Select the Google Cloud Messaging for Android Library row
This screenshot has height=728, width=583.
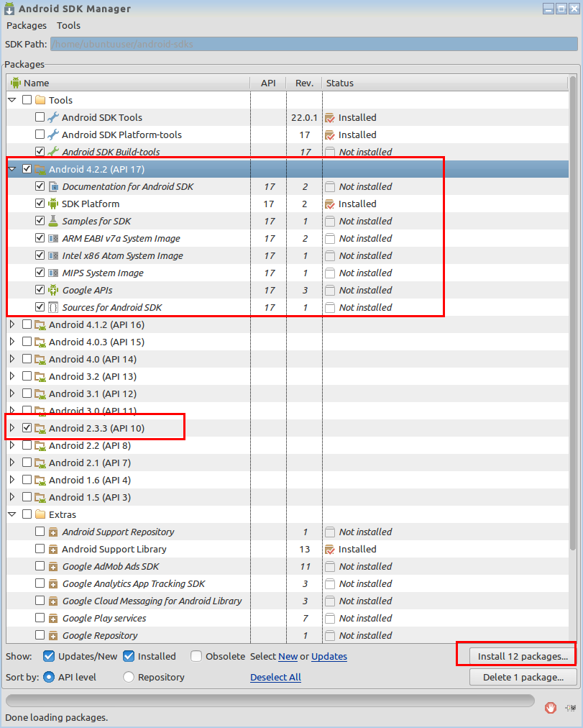pyautogui.click(x=288, y=601)
